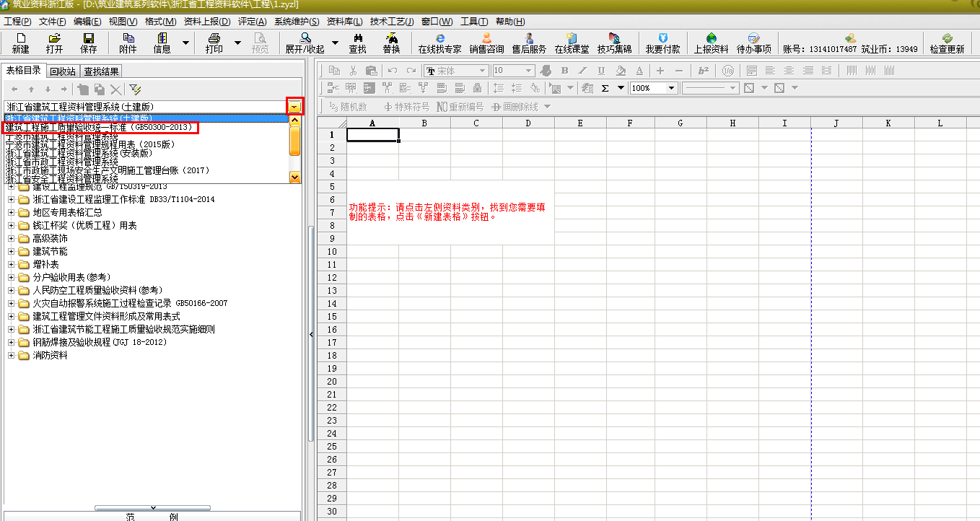Click the dropdown list scroll-down arrow
The image size is (980, 521).
(x=294, y=177)
